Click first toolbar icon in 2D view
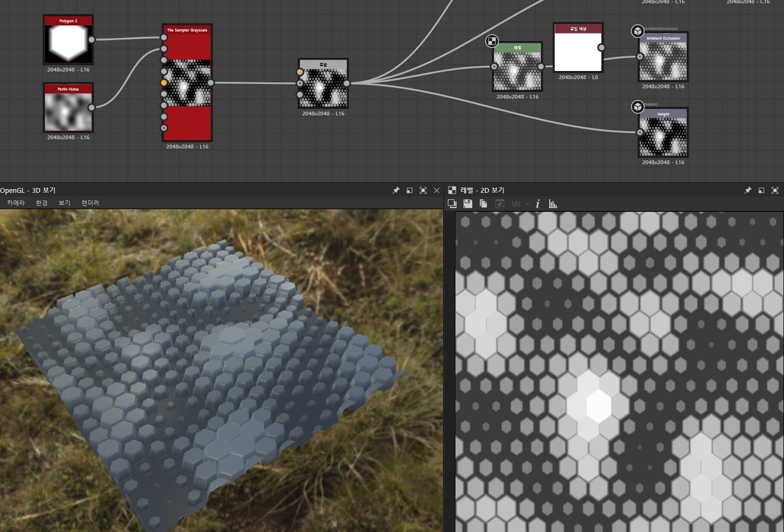This screenshot has height=532, width=784. 452,204
